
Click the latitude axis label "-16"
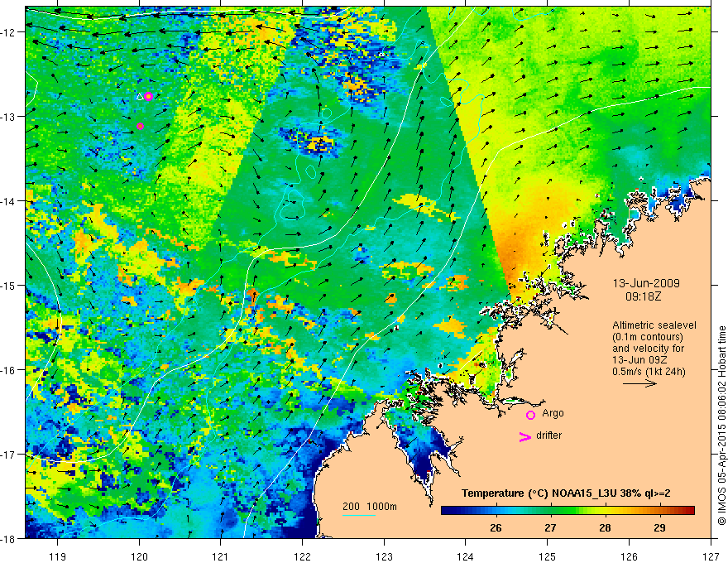coord(8,370)
